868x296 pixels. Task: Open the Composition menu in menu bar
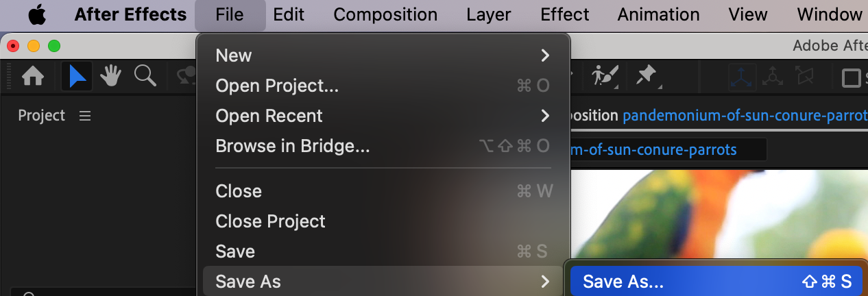pos(385,14)
